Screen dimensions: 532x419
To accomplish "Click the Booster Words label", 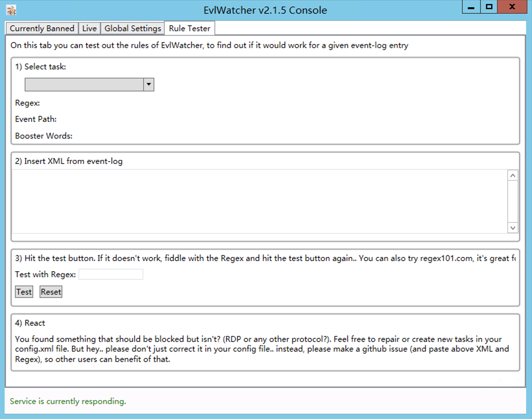I will click(44, 136).
